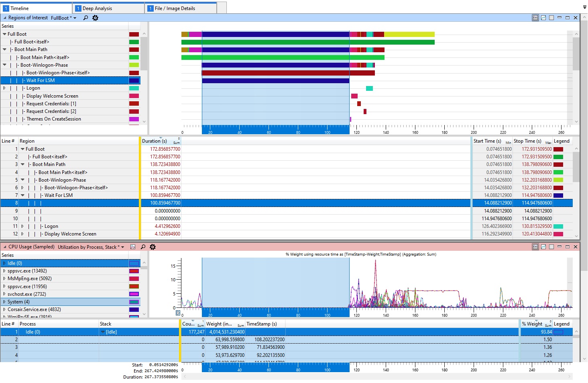Collapse the Regions of Interest panel
Screen dimensions: 588x383
(5, 18)
